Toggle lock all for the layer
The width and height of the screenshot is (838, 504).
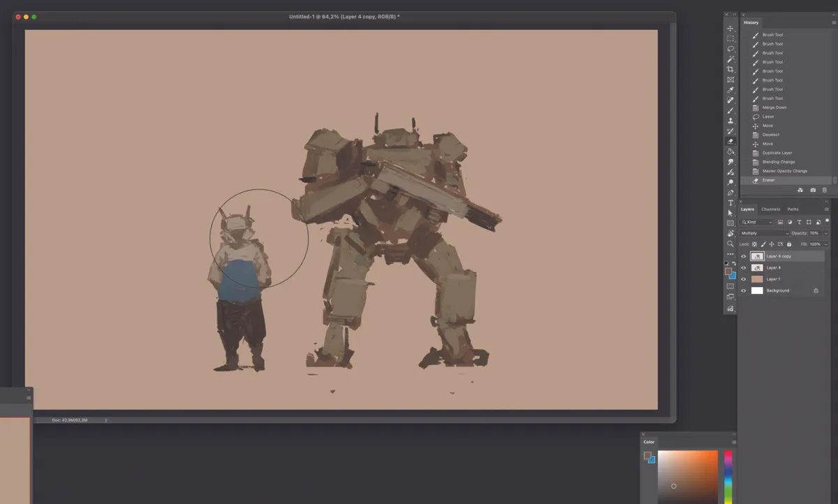pos(789,244)
